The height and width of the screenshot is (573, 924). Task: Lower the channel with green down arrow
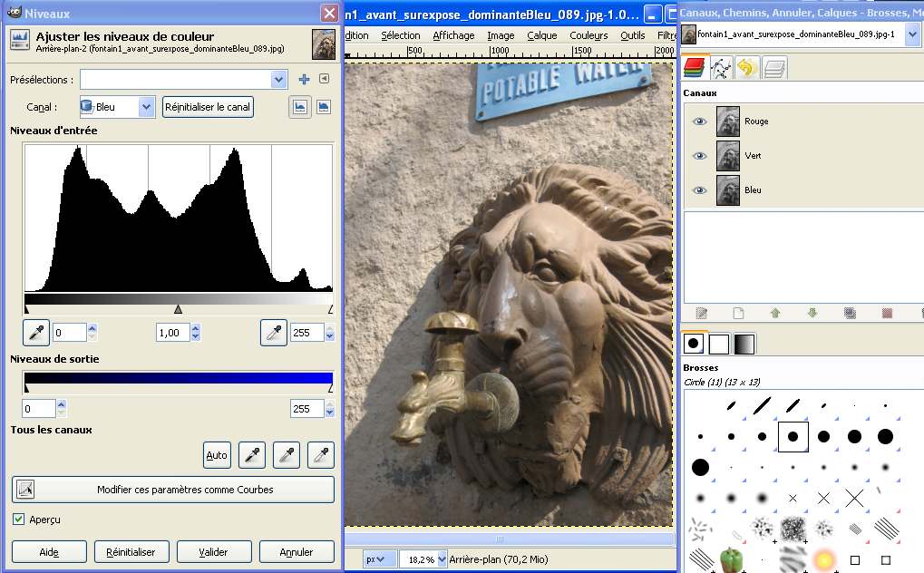pos(812,313)
